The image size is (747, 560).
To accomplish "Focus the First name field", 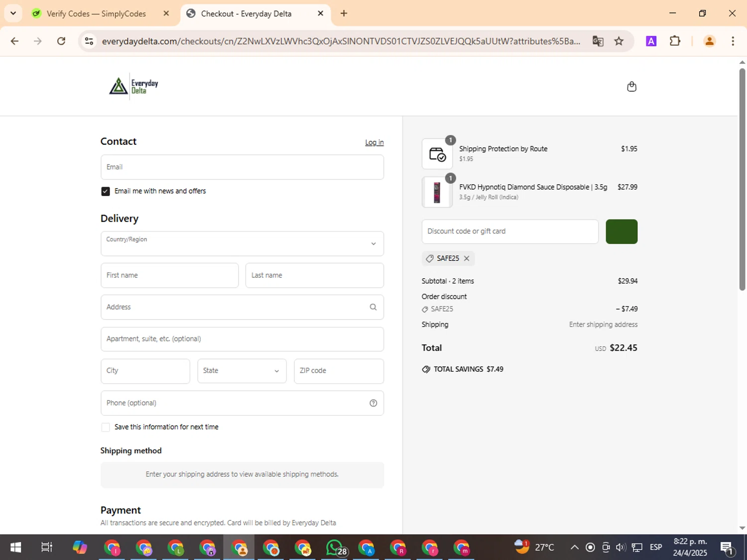I will click(x=170, y=275).
